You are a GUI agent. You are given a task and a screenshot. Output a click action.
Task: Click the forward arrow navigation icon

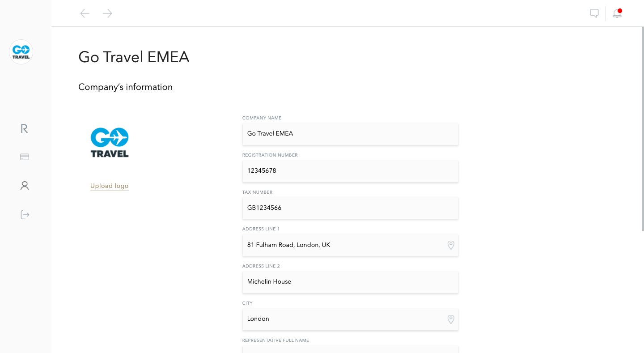click(x=107, y=13)
